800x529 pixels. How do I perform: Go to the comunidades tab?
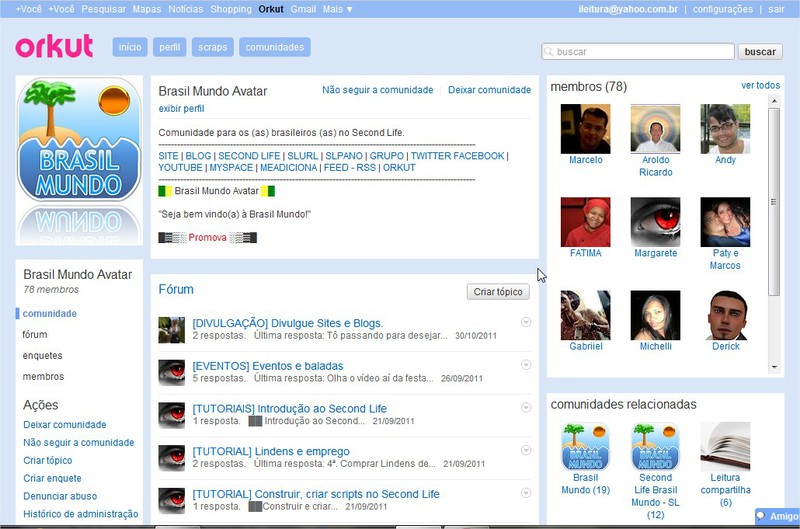(x=274, y=47)
